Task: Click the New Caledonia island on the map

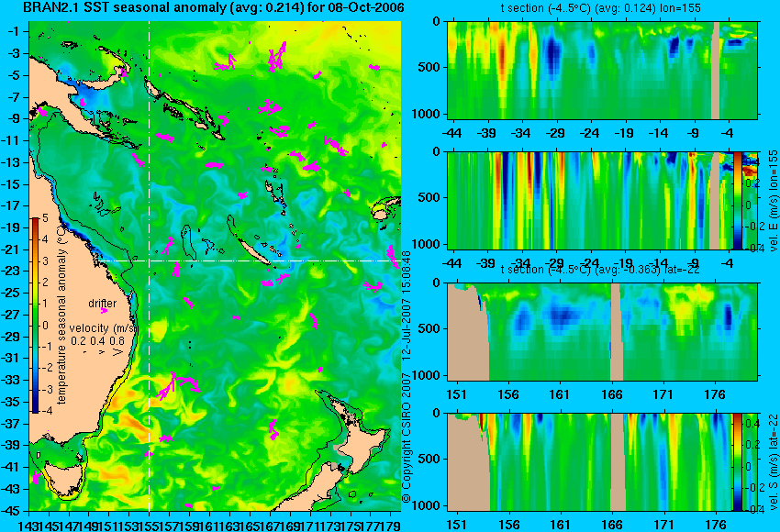Action: tap(252, 251)
